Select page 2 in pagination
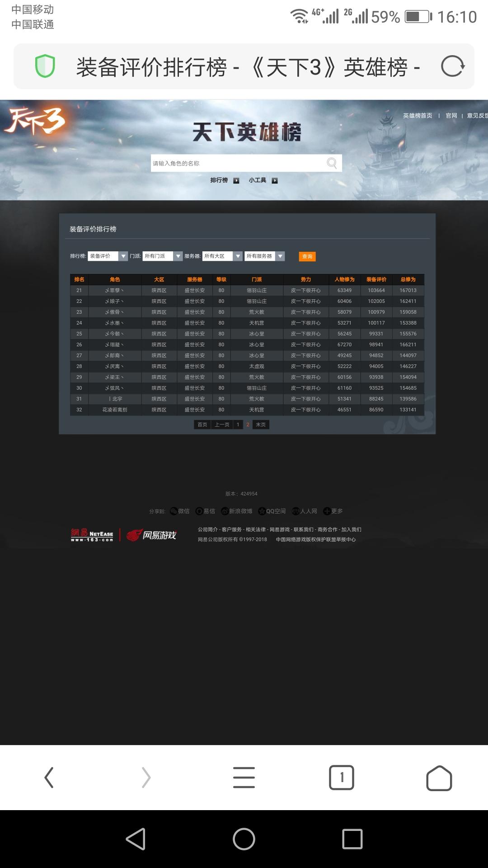This screenshot has height=868, width=488. click(248, 425)
